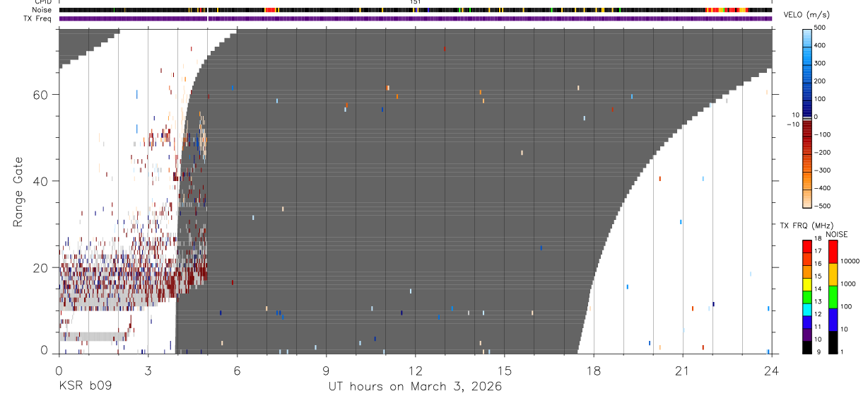The height and width of the screenshot is (401, 868).
Task: Click the cyan segment of the TX FRQ color bar
Action: pos(807,308)
